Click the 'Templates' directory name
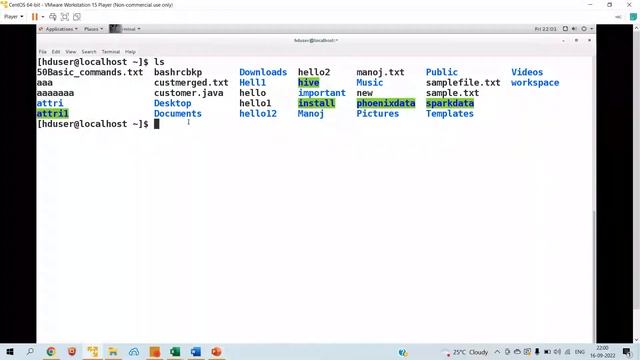640x360 pixels. [x=450, y=113]
